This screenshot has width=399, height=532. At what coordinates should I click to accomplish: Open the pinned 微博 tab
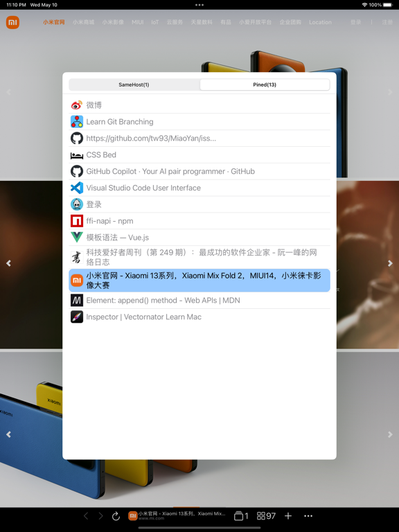[x=199, y=105]
